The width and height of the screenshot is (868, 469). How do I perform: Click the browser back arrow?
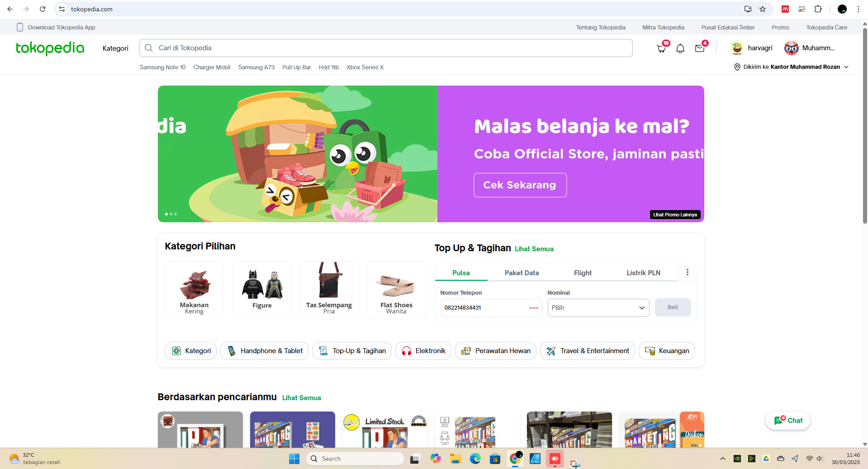tap(10, 9)
